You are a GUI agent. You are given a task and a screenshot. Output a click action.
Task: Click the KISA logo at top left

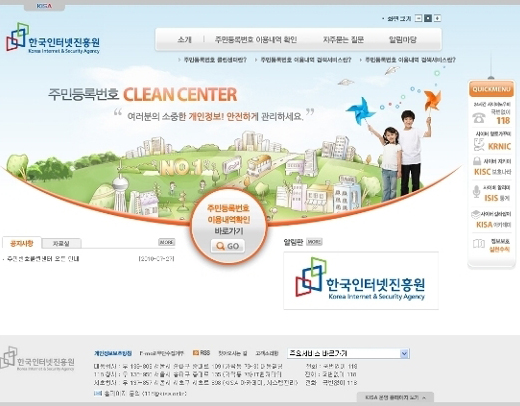tap(53, 38)
